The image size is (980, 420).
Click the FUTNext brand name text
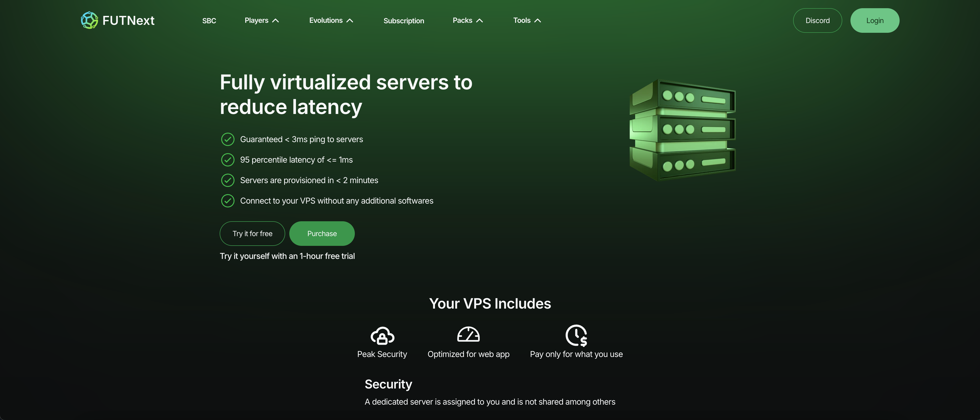coord(128,20)
